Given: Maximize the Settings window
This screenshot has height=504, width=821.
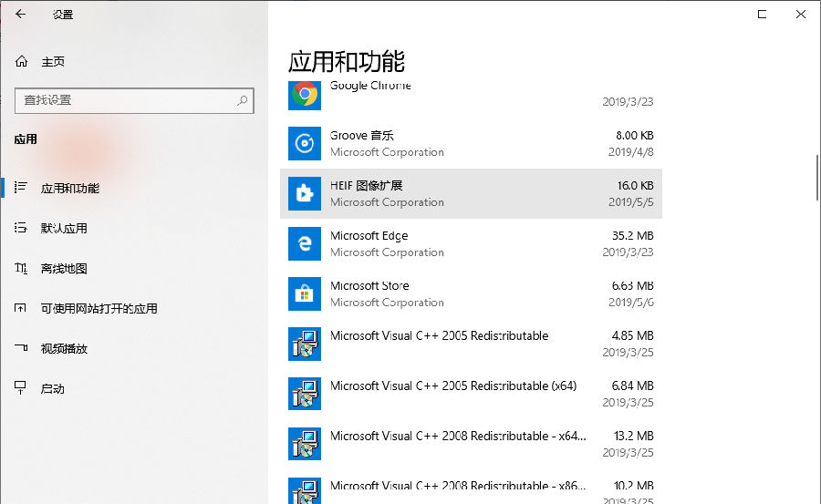Looking at the screenshot, I should (762, 15).
